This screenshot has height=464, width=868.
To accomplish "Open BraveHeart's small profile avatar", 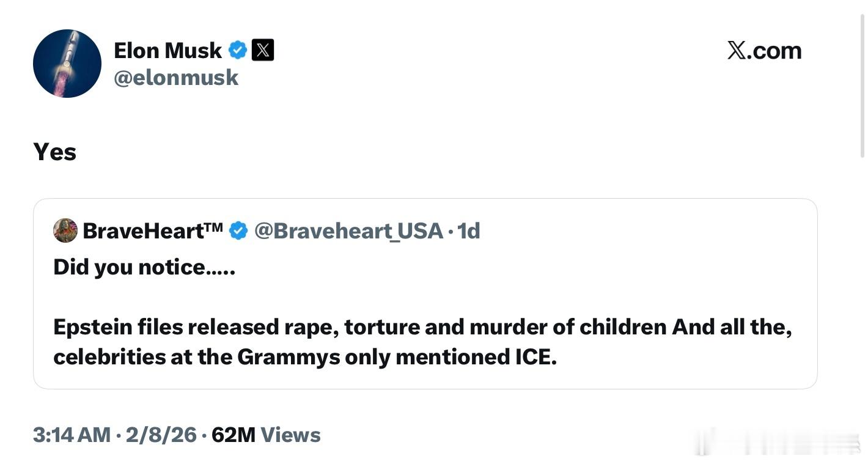I will click(65, 230).
